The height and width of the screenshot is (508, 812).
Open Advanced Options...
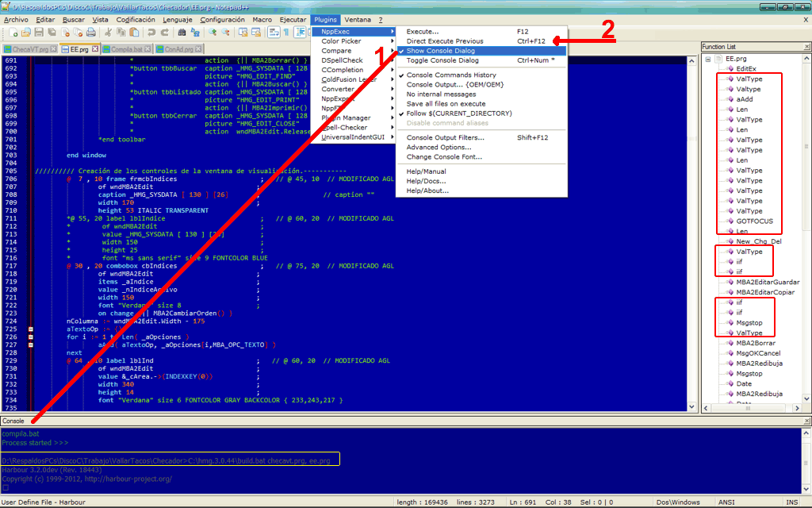[481, 147]
